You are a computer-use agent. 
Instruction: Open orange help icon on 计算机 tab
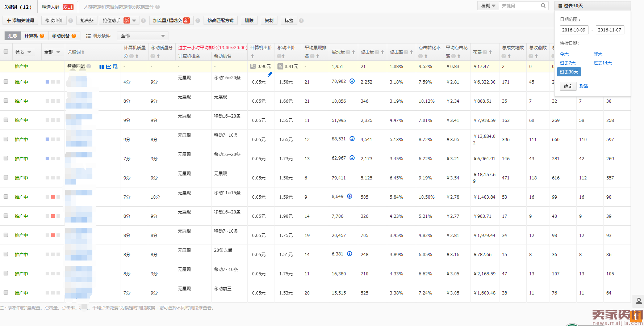[x=42, y=36]
